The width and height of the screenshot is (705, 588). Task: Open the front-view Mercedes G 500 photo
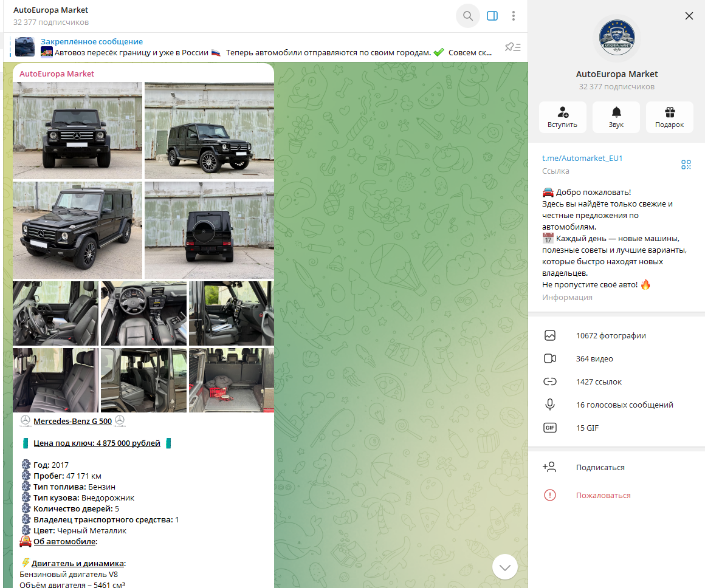click(x=77, y=130)
